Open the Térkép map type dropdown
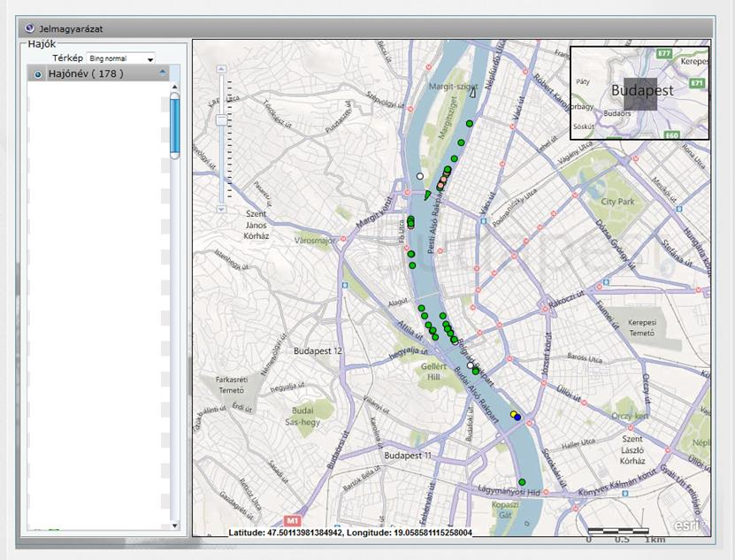Viewport: 735px width, 560px height. point(120,58)
